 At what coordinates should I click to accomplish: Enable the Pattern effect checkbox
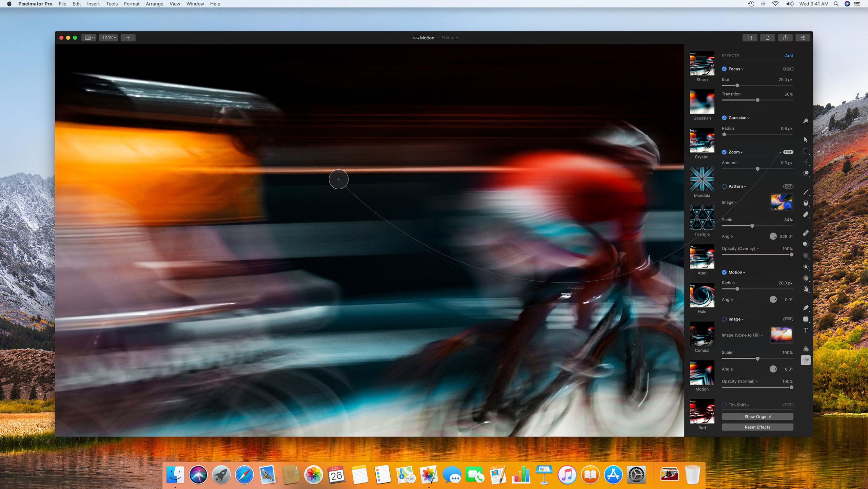(724, 186)
